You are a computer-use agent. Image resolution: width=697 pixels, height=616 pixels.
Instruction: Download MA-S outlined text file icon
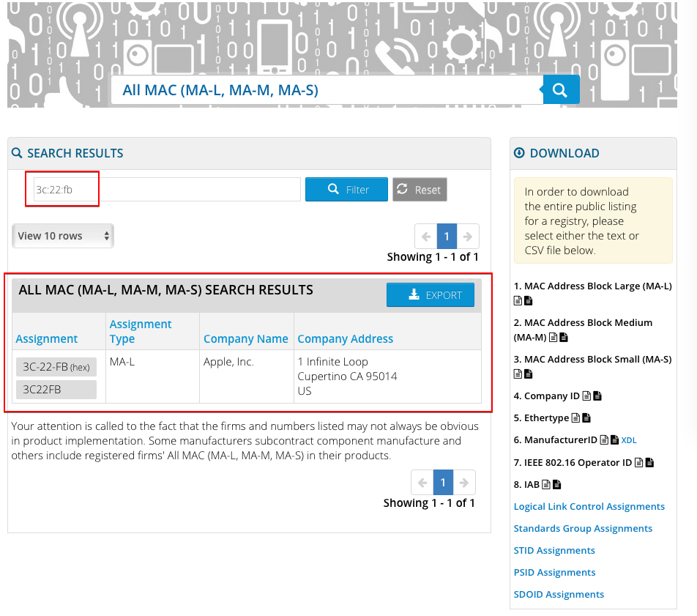(x=518, y=374)
